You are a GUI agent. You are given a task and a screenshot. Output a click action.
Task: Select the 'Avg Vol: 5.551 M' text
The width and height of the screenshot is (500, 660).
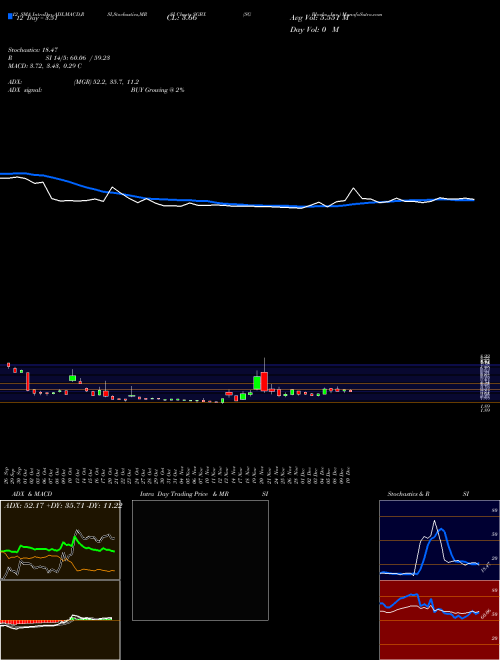[317, 18]
